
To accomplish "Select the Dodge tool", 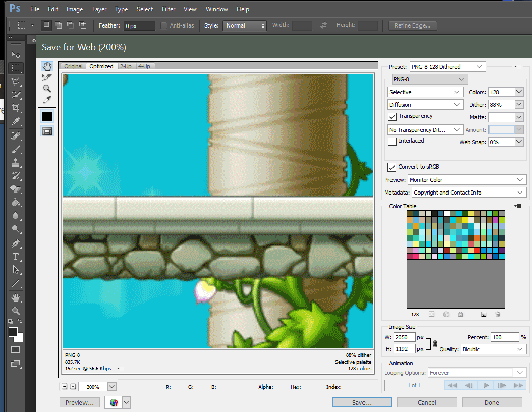I will coord(16,229).
